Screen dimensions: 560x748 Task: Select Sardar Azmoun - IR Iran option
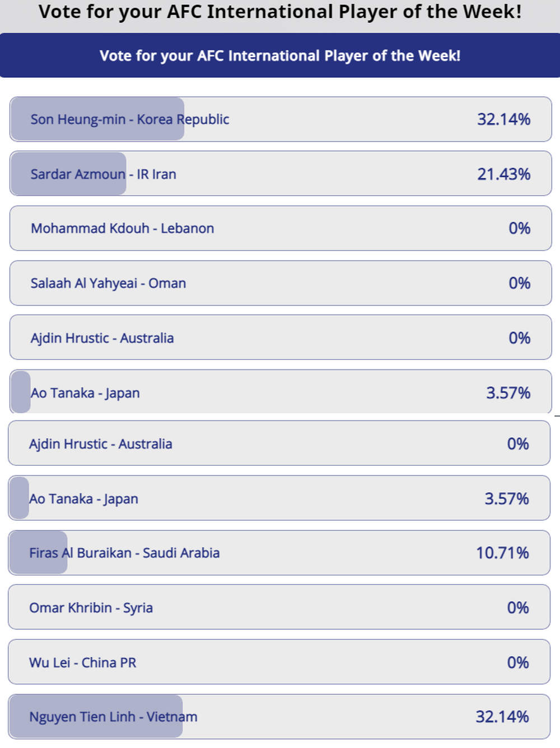pyautogui.click(x=281, y=174)
